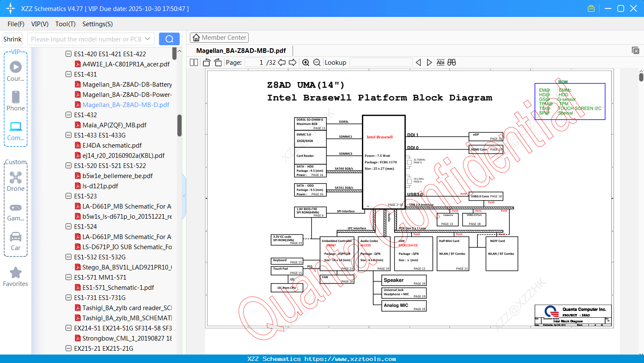Open the File(F) menu
Image resolution: width=644 pixels, height=363 pixels.
[16, 24]
